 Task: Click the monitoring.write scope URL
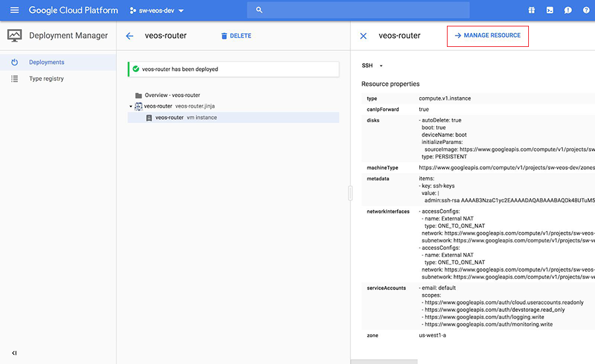[x=489, y=324]
